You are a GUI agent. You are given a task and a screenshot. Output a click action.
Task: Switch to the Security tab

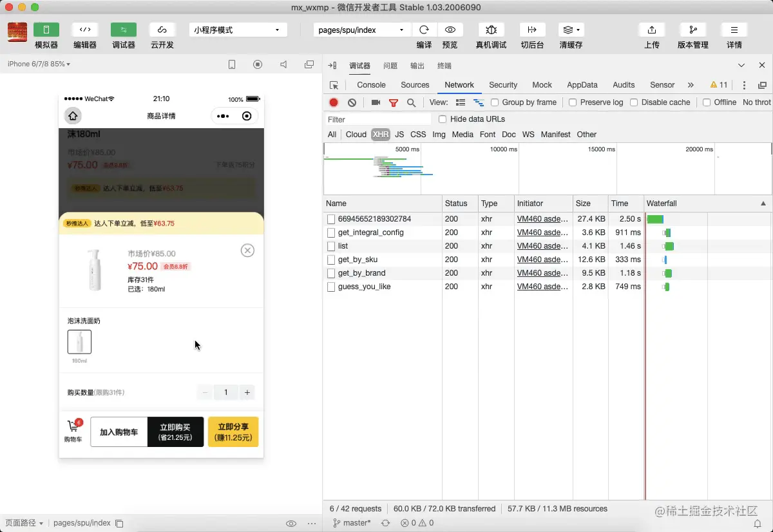point(503,85)
